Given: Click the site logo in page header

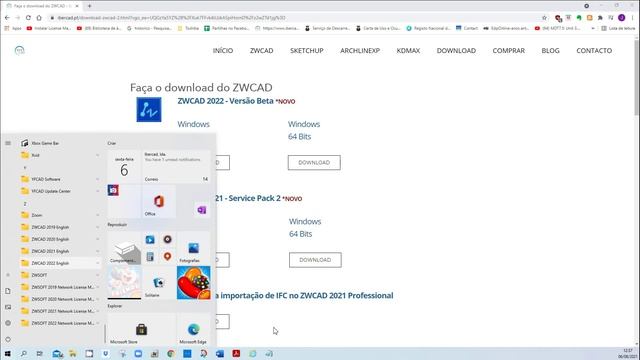Looking at the screenshot, I should 20,50.
